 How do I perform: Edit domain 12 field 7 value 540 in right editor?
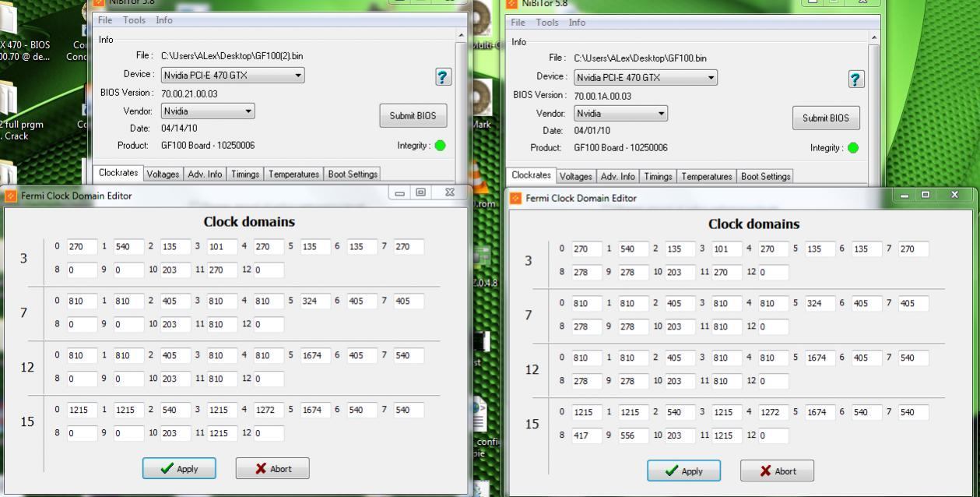[x=914, y=358]
